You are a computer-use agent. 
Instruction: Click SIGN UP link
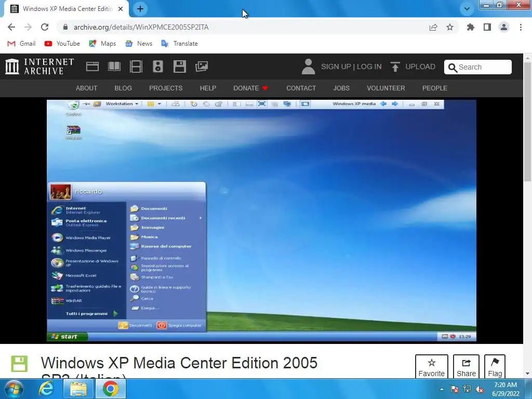click(336, 66)
